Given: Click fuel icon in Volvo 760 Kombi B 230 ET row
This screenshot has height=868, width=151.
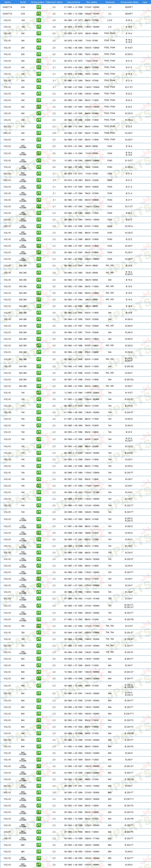Looking at the screenshot, I should tap(39, 652).
